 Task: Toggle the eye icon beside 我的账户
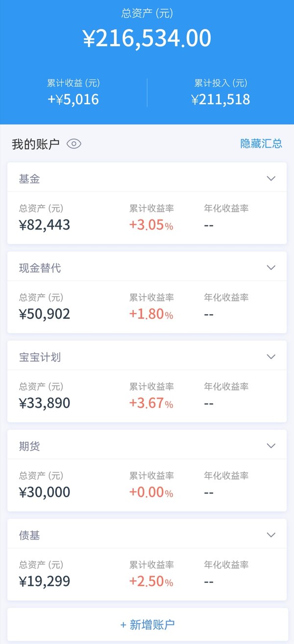[x=74, y=144]
